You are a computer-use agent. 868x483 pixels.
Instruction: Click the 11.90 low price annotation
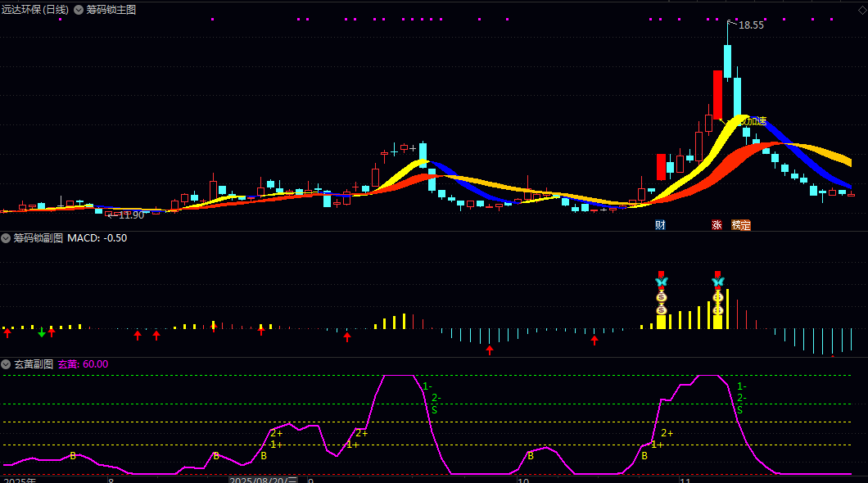pos(129,214)
